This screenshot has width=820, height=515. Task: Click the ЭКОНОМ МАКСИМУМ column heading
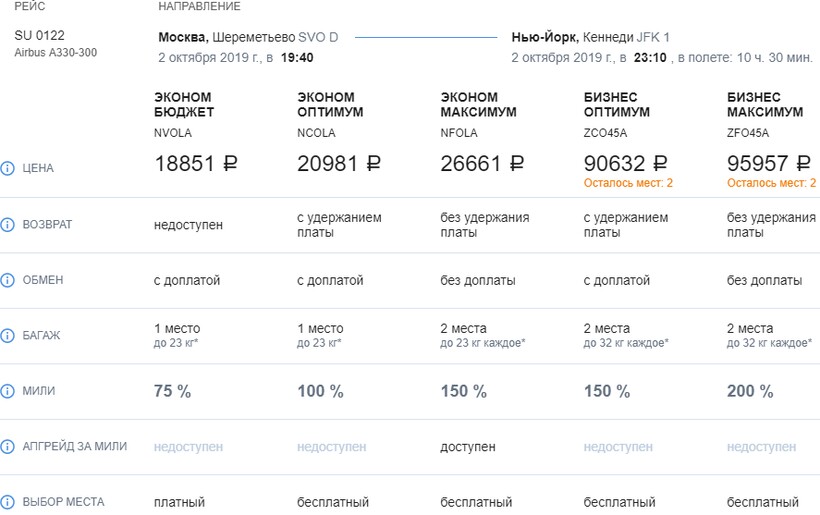[479, 105]
